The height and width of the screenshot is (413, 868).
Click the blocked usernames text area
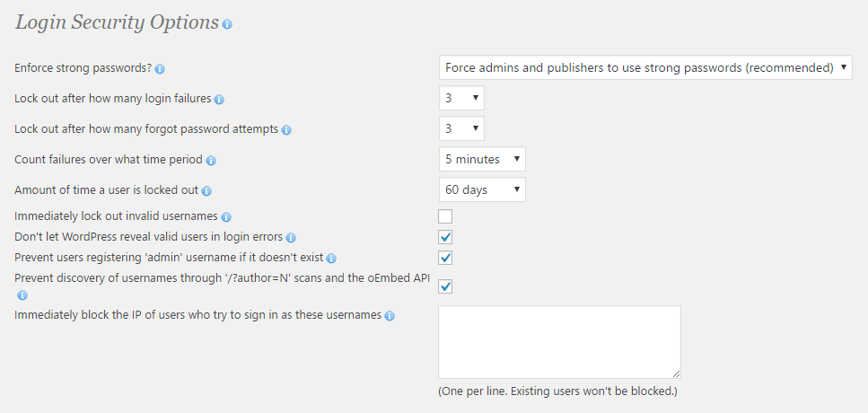[559, 341]
